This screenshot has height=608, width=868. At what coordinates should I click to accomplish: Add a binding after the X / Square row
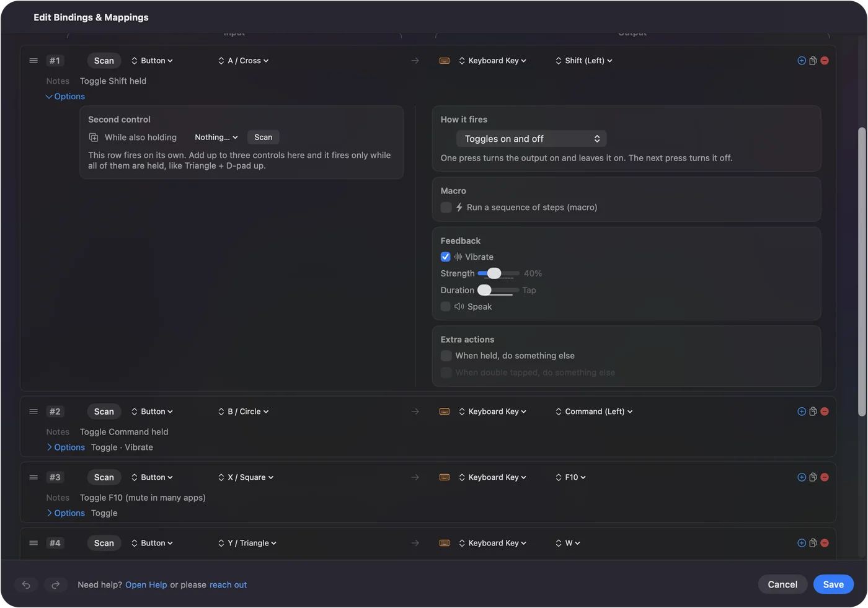coord(802,477)
